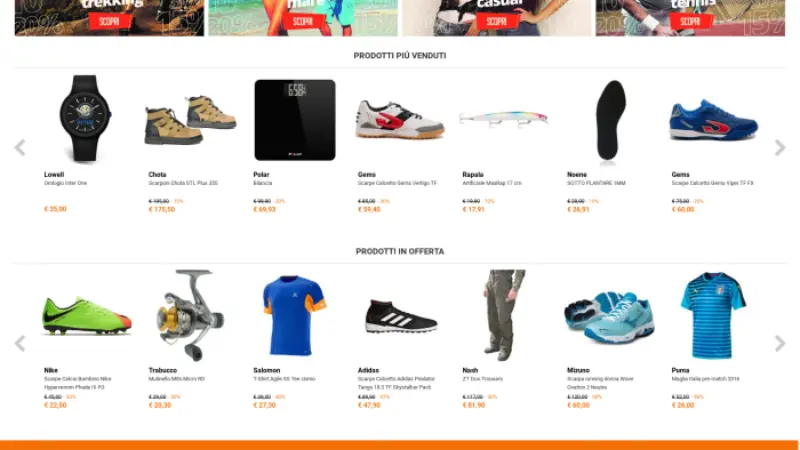800x450 pixels.
Task: Open the blue Salomon t-shirt image
Action: (295, 315)
